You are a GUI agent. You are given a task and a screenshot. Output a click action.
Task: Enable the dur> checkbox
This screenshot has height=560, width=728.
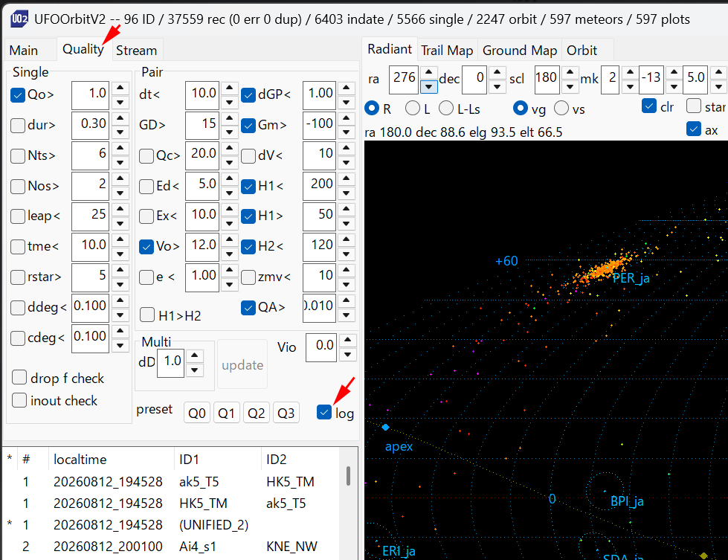[18, 126]
